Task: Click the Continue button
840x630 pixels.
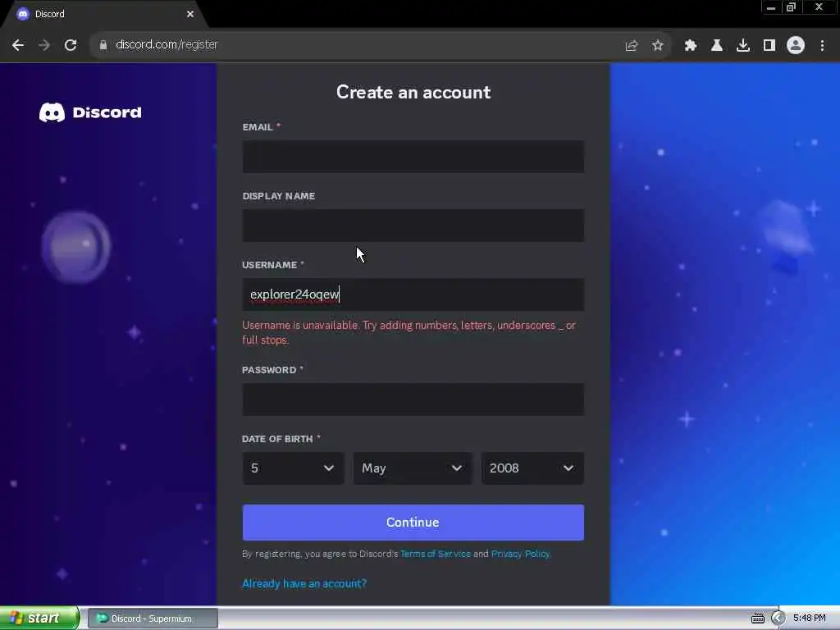Action: click(413, 523)
